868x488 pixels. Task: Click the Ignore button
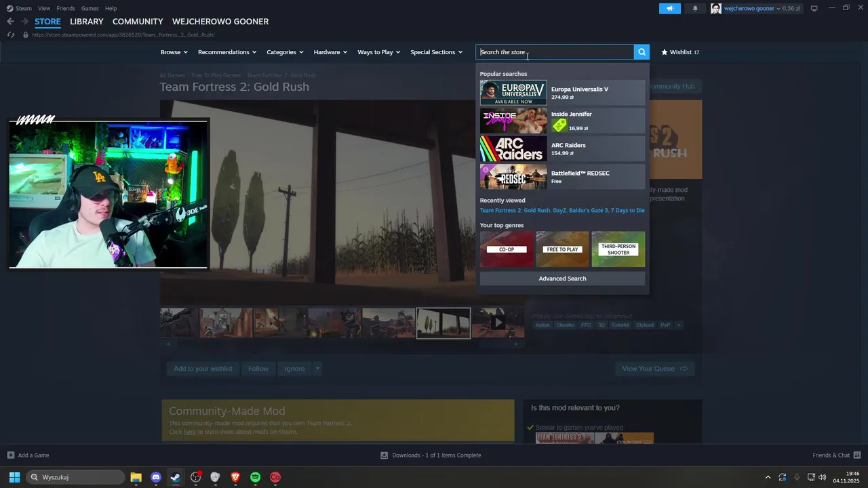point(294,369)
